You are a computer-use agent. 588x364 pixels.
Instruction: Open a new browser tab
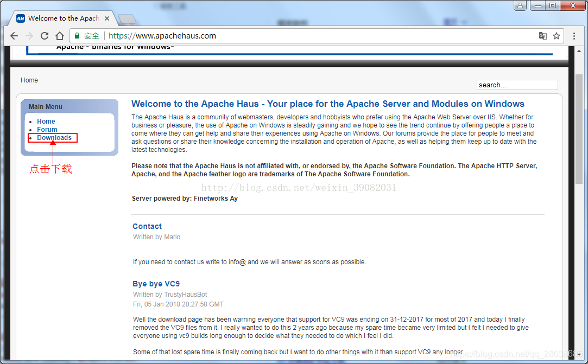pyautogui.click(x=127, y=18)
